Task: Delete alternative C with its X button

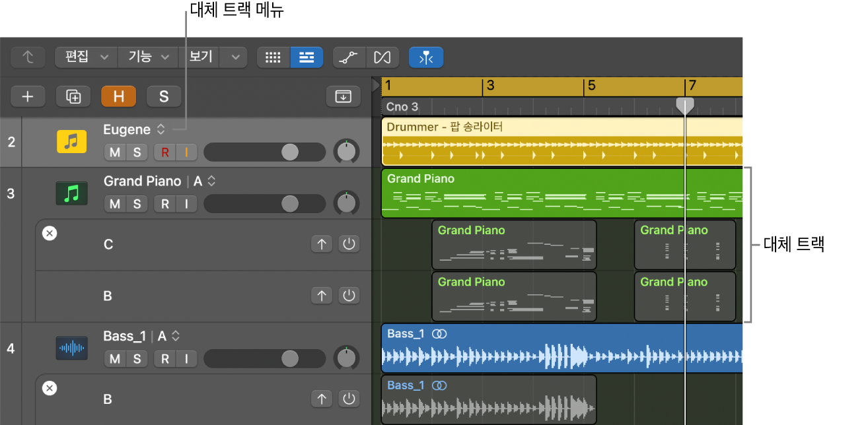Action: coord(50,233)
